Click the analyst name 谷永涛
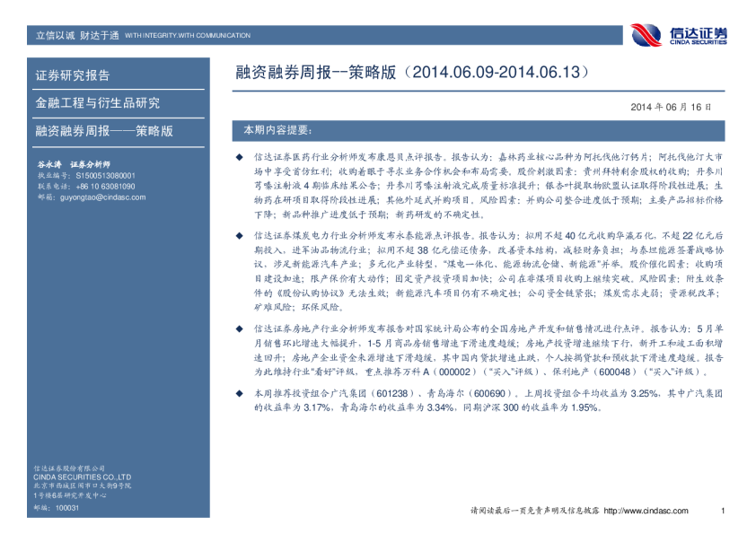756x534 pixels. (49, 165)
